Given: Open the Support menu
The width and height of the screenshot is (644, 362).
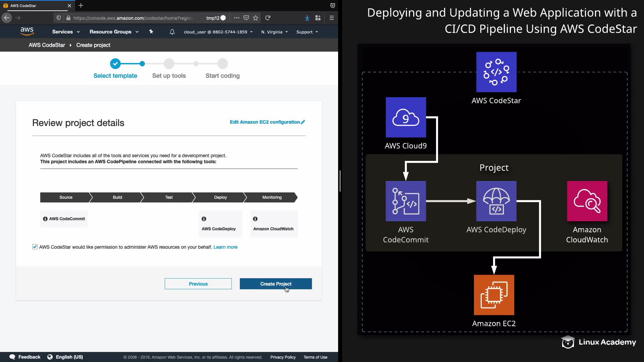Looking at the screenshot, I should click(x=307, y=32).
